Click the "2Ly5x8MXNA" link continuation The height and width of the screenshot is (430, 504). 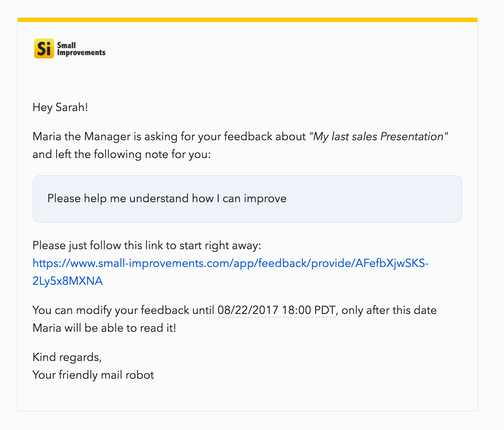[x=68, y=281]
